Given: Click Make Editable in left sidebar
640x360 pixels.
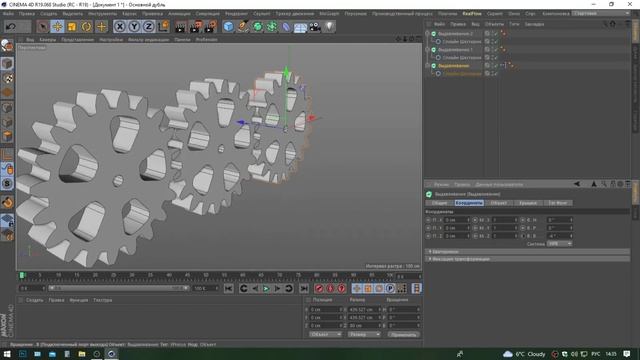Looking at the screenshot, I should tap(7, 45).
